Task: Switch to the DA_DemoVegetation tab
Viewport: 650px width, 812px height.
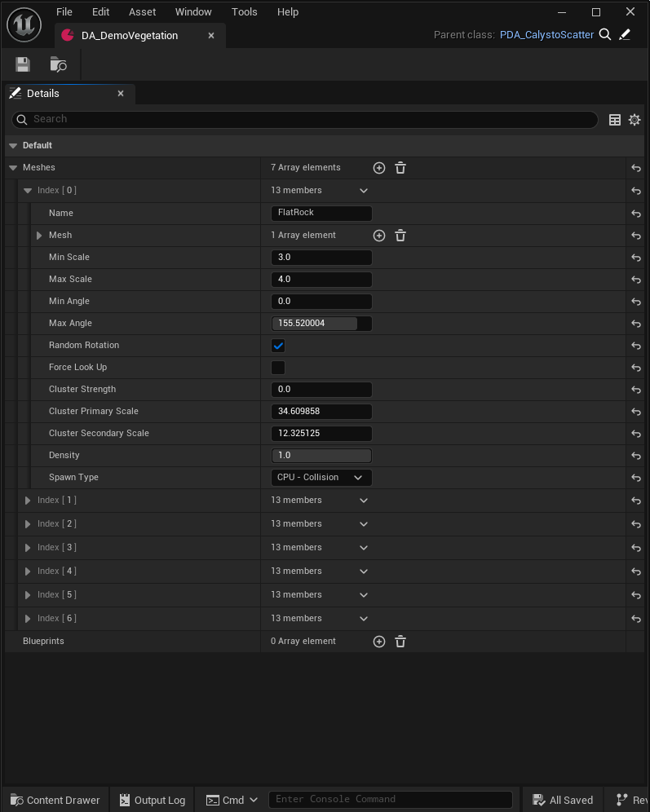Action: click(x=130, y=36)
